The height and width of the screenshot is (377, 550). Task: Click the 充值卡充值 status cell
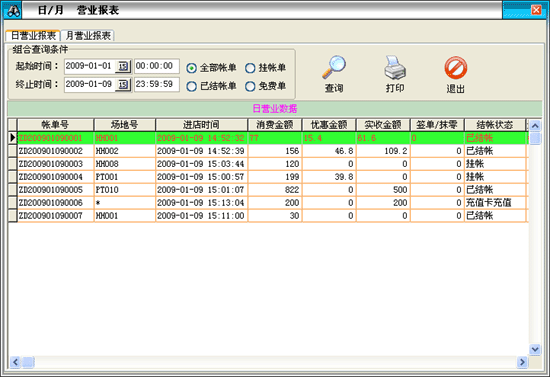[495, 203]
